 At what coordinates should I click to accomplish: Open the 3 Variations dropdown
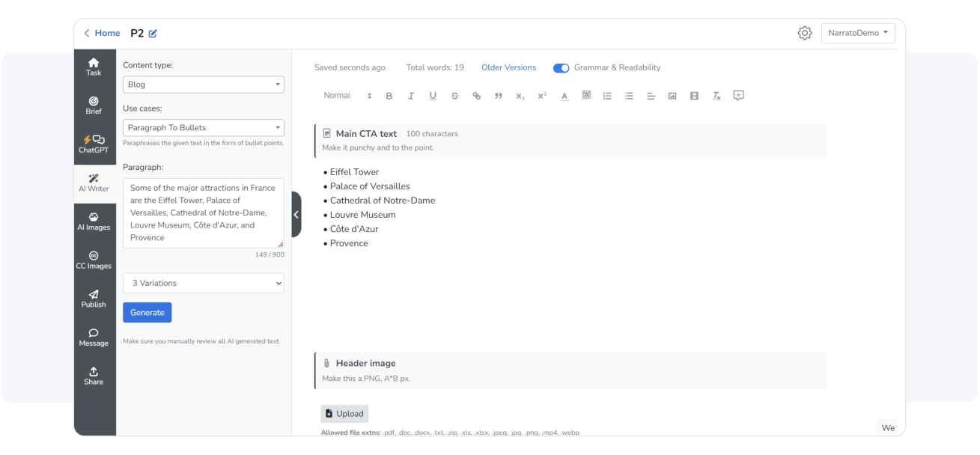(204, 283)
